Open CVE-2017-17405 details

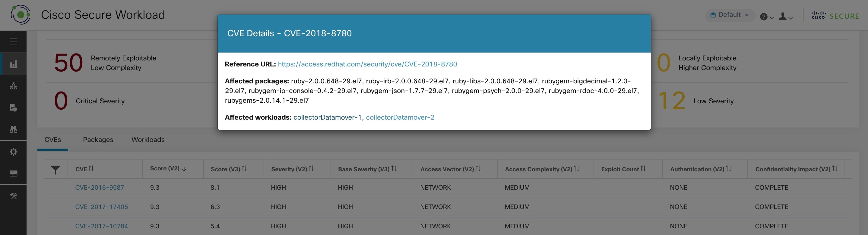pos(101,207)
